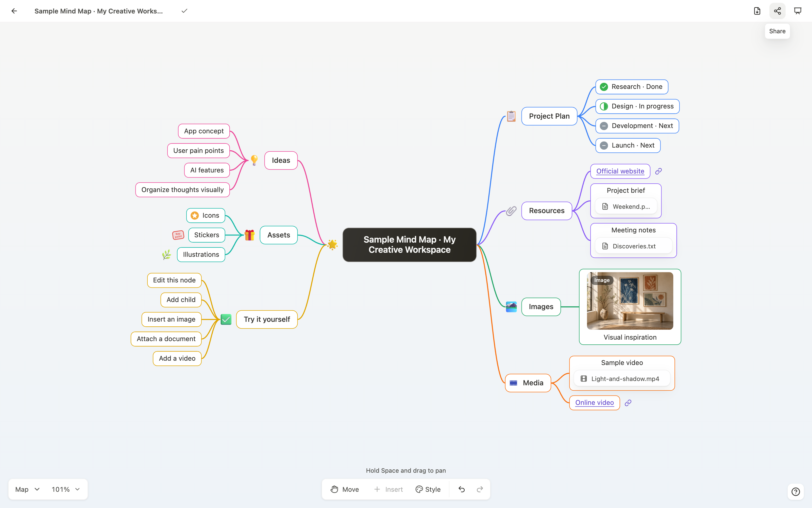Viewport: 812px width, 508px height.
Task: Open link icon next to Official website
Action: [658, 171]
